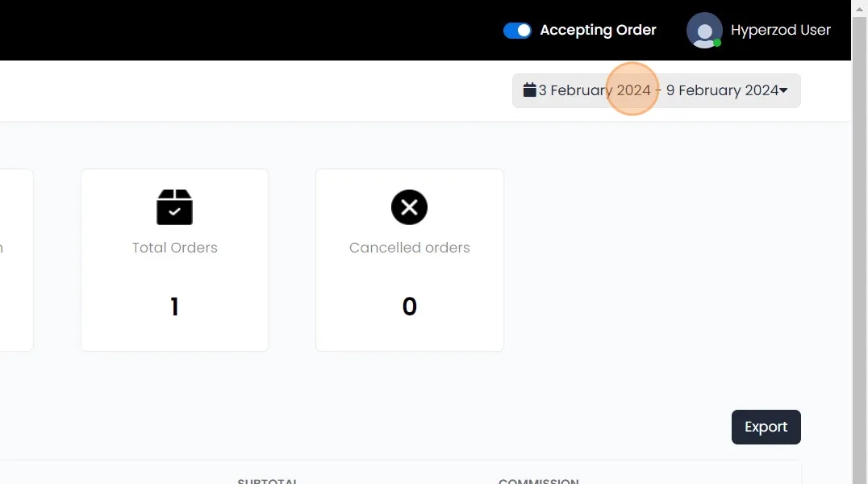Viewport: 868px width, 484px height.
Task: Click the Hyperzod User avatar icon
Action: (703, 31)
